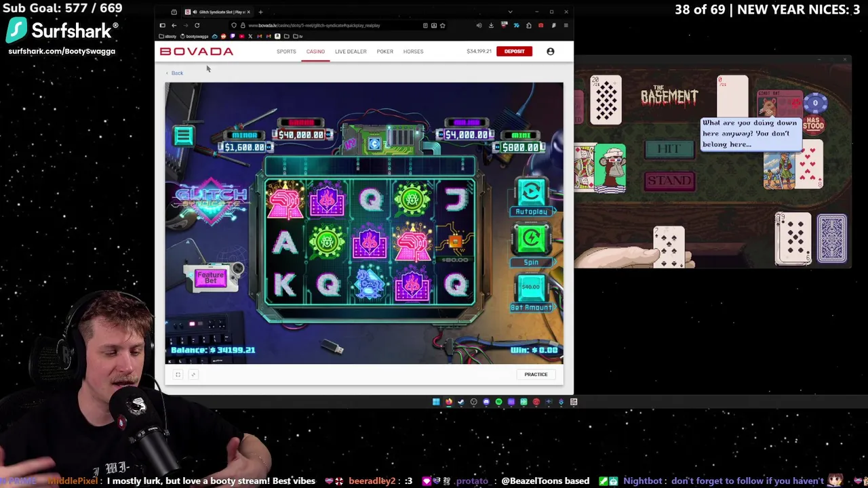
Task: Go back using the Back link
Action: (x=174, y=73)
